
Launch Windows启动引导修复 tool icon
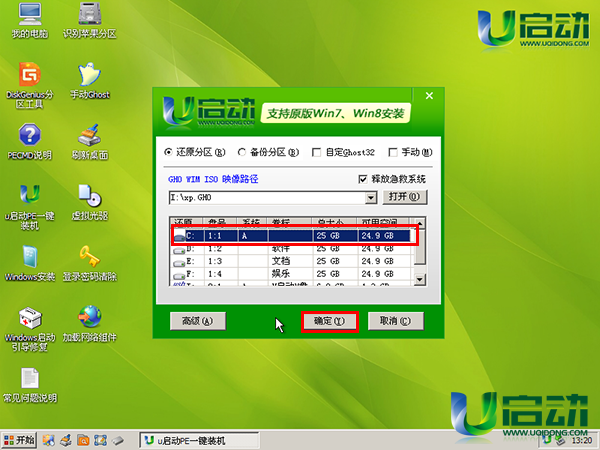(30, 328)
